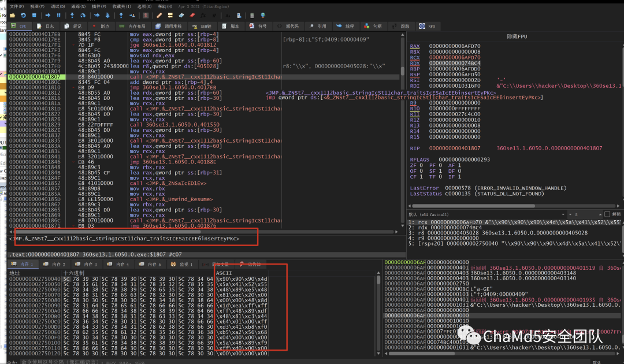This screenshot has height=364, width=624.
Task: Open the bookmarks red icon
Action: [x=192, y=15]
